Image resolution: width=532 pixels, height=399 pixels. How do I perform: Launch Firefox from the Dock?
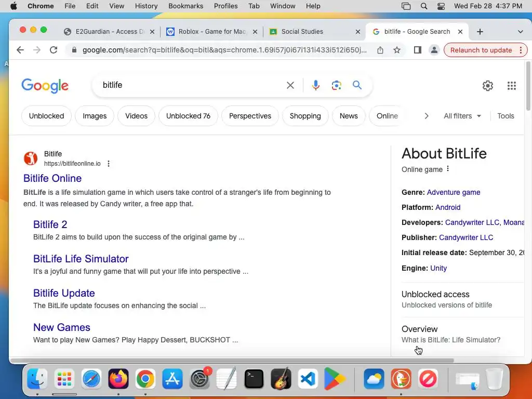click(118, 379)
